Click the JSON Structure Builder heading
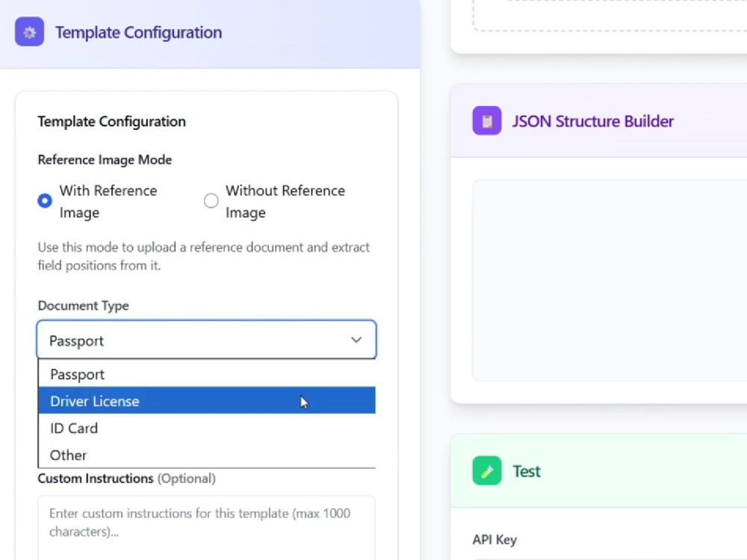The height and width of the screenshot is (560, 747). coord(593,121)
